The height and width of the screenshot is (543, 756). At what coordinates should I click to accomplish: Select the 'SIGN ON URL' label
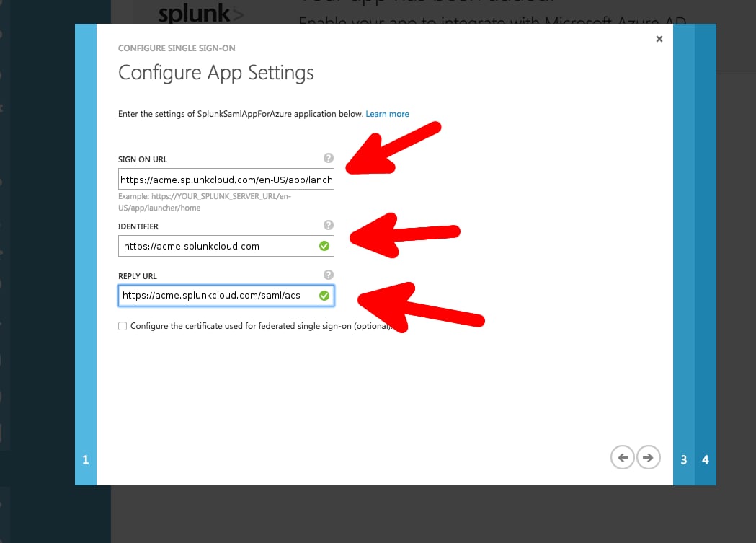point(143,159)
